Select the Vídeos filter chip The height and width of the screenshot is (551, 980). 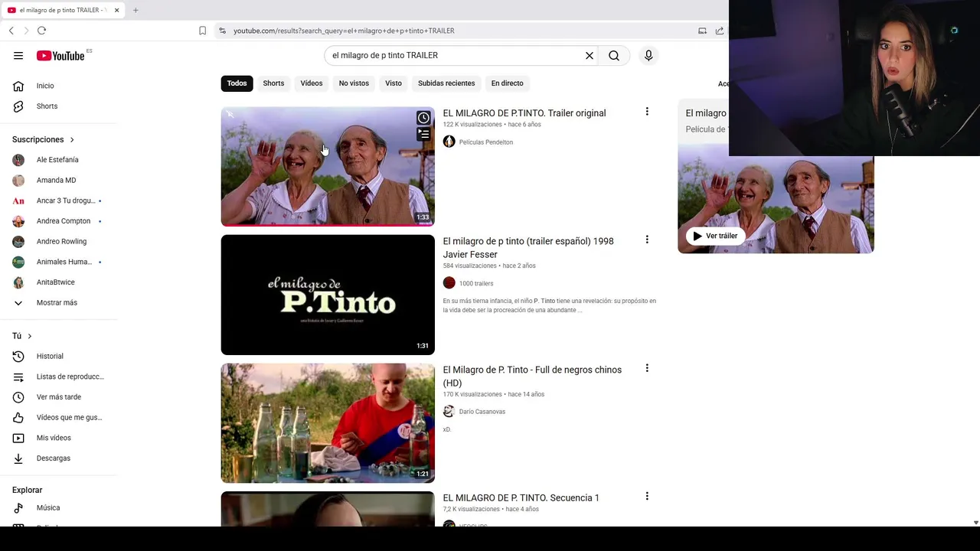(312, 83)
